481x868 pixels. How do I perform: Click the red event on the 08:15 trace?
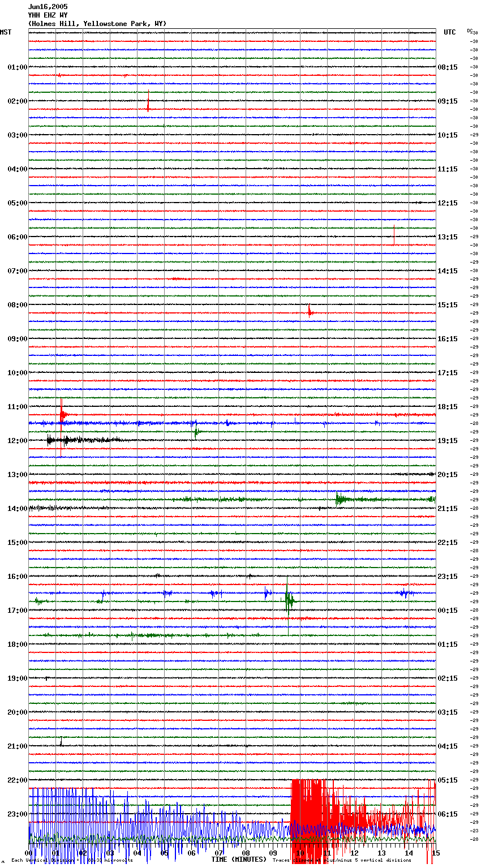pyautogui.click(x=310, y=311)
